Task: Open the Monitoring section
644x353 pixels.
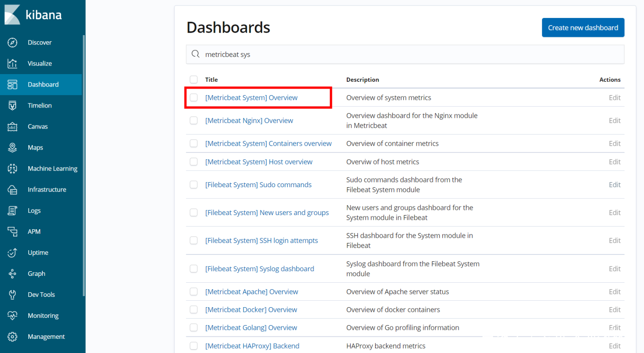Action: (41, 315)
